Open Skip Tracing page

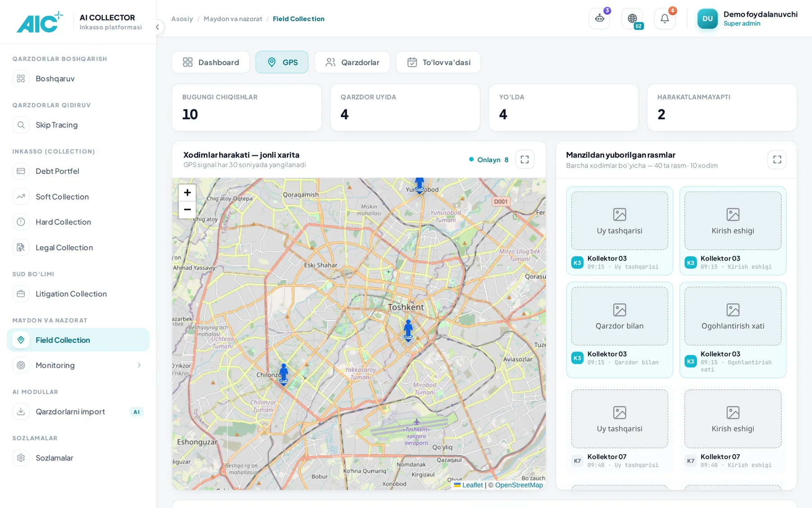(78, 125)
